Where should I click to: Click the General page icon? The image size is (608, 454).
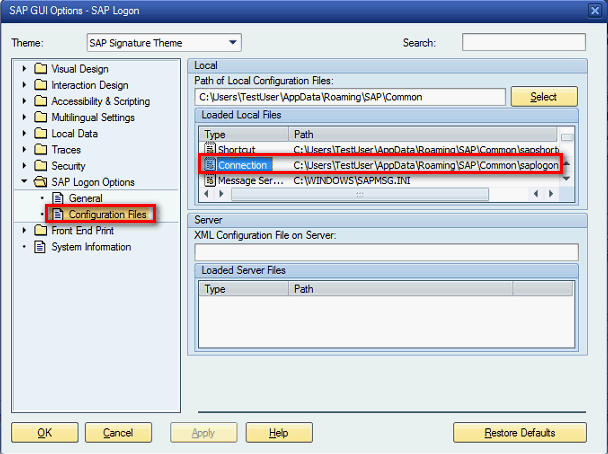coord(57,198)
